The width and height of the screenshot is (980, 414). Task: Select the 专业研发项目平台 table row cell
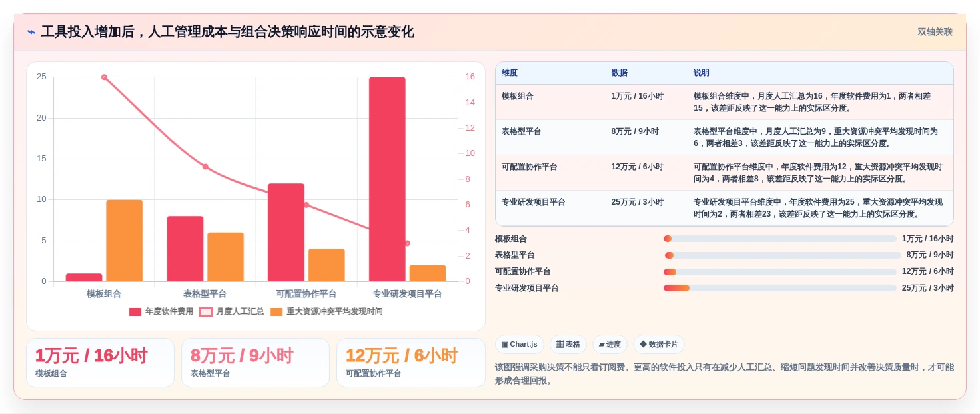click(x=550, y=208)
